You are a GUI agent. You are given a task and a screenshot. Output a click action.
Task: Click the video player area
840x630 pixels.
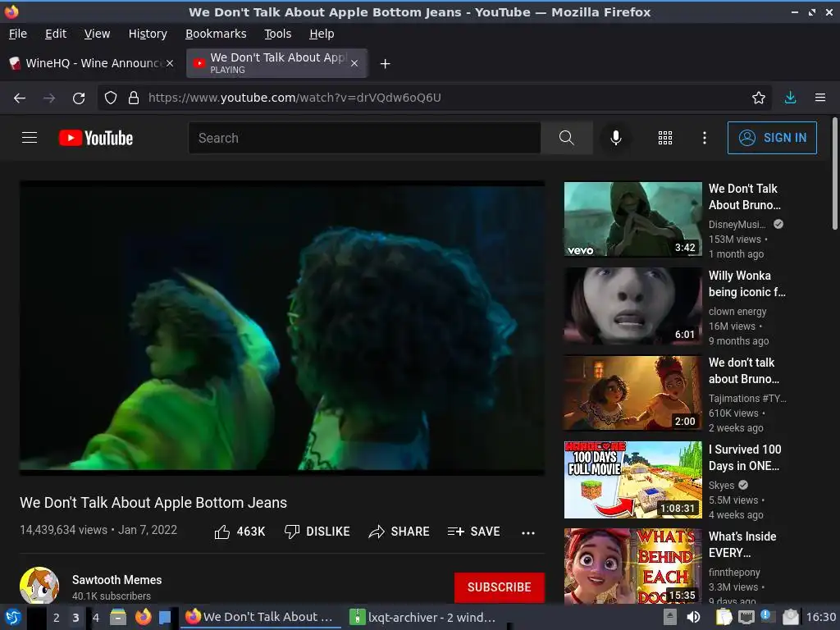282,328
